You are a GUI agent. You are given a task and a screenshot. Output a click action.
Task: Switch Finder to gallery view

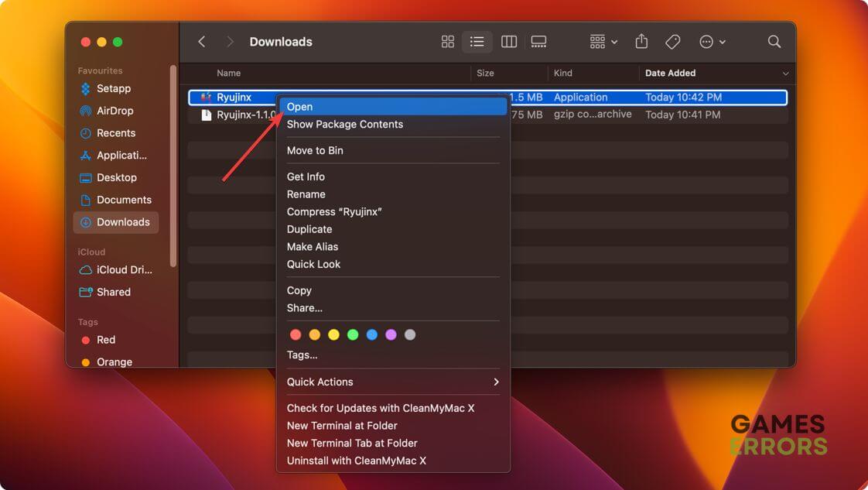pyautogui.click(x=539, y=42)
